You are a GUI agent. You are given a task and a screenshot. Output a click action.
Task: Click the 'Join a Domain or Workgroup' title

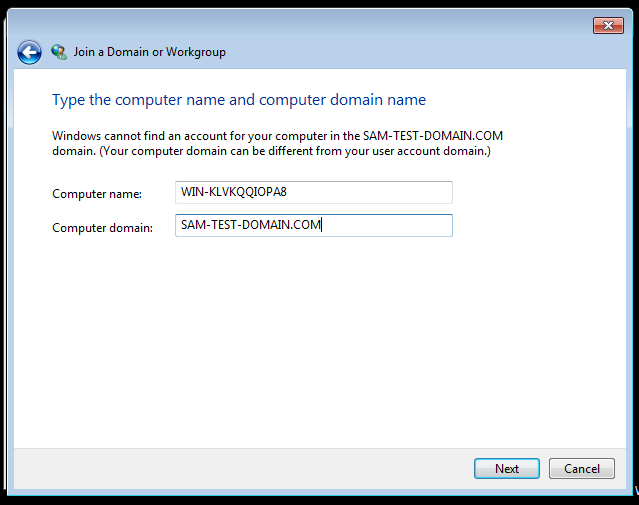[150, 52]
